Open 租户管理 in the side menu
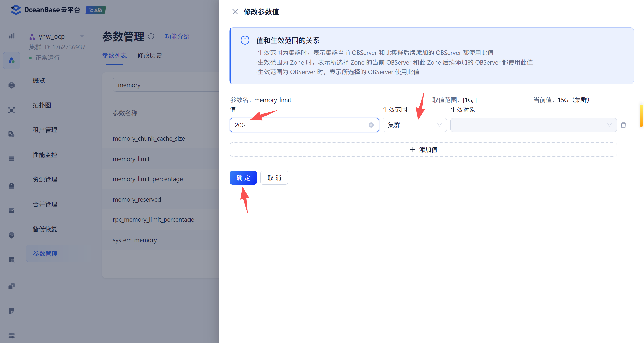This screenshot has height=343, width=644. coord(45,130)
